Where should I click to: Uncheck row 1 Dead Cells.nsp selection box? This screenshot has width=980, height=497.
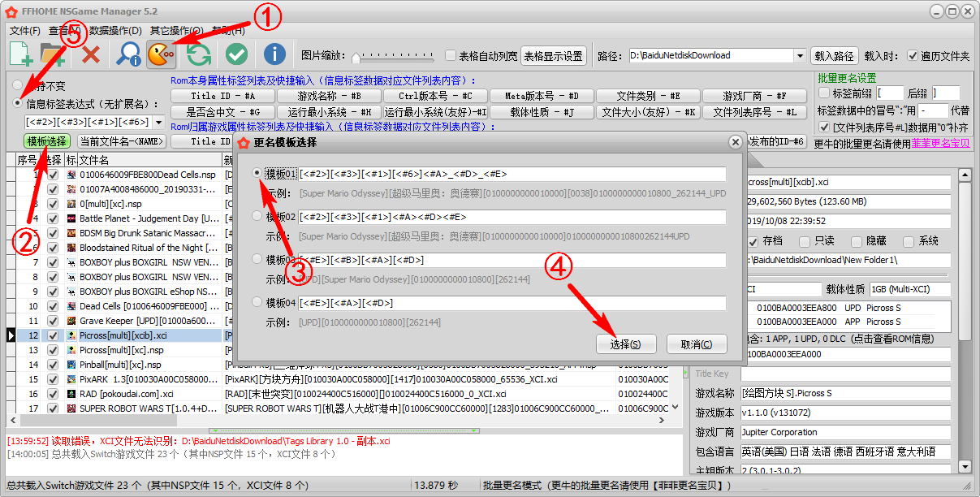[x=53, y=175]
